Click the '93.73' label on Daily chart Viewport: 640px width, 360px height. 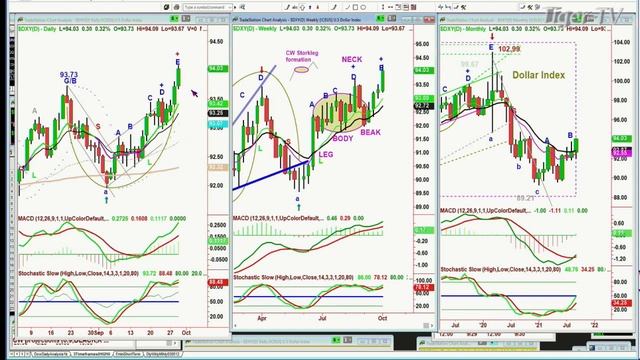coord(69,75)
